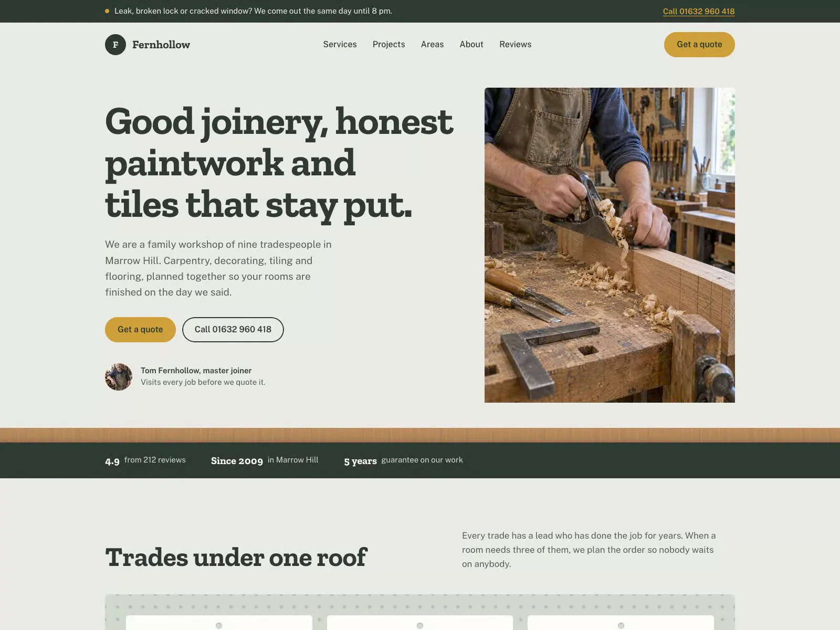840x630 pixels.
Task: Open the About page link
Action: point(471,45)
